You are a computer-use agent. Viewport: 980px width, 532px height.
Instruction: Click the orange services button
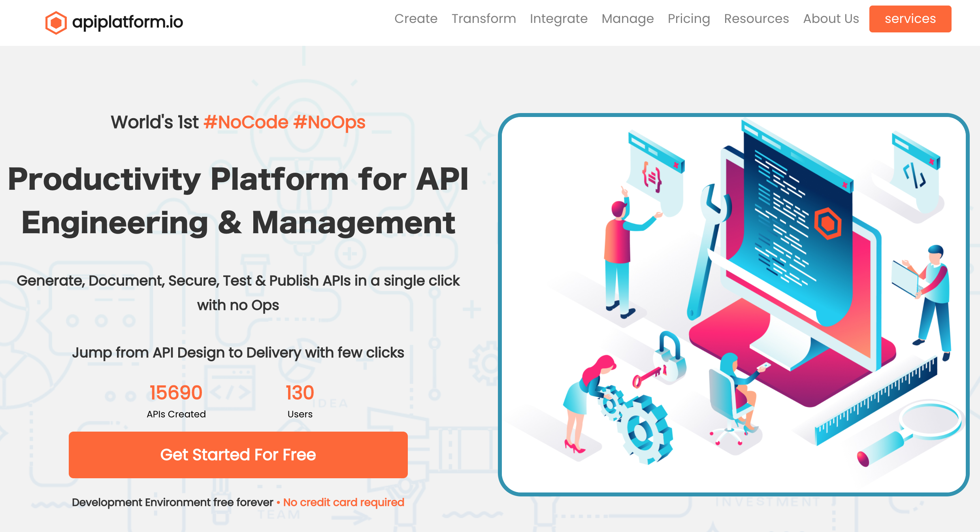pyautogui.click(x=910, y=19)
